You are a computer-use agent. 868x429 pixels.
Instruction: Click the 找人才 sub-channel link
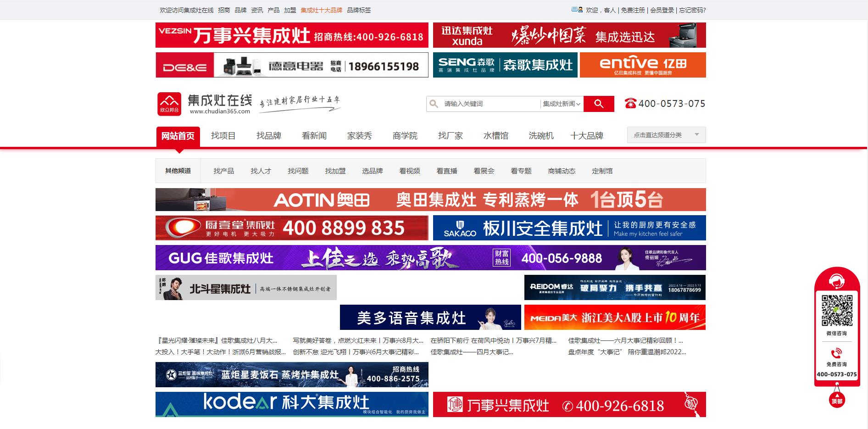click(261, 171)
